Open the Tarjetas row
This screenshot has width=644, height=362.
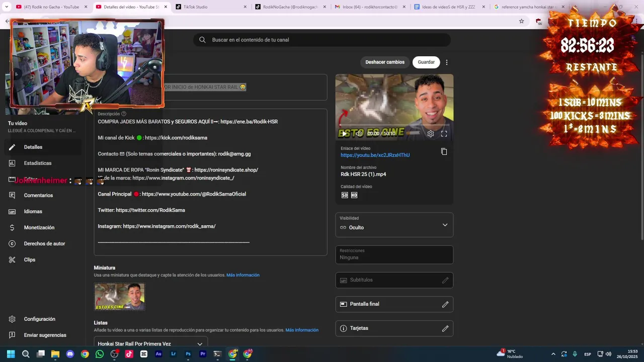394,328
